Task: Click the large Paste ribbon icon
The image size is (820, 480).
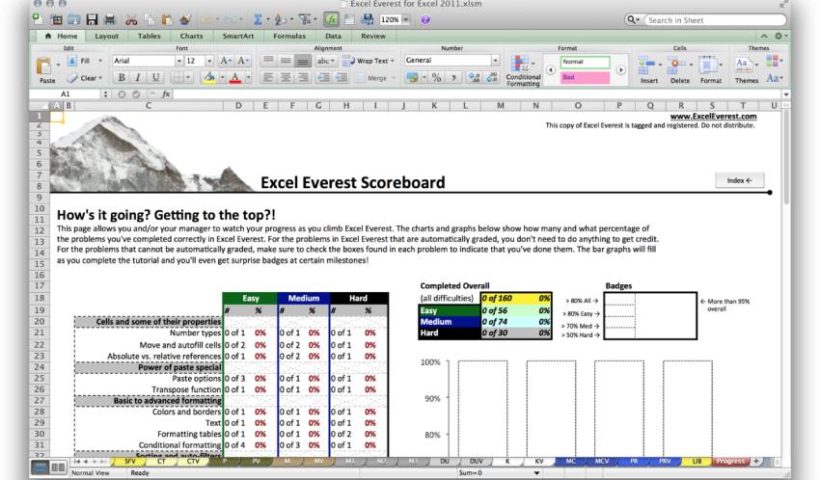Action: point(44,67)
